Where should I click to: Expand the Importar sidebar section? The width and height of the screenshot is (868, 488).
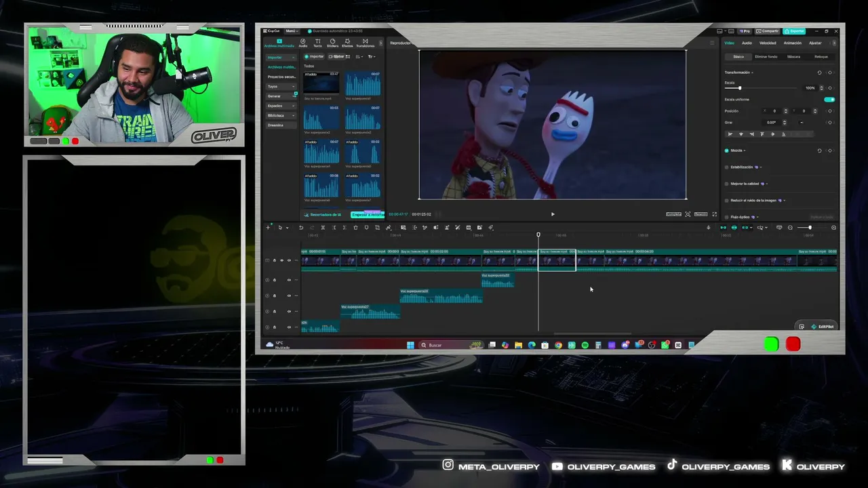pos(281,58)
